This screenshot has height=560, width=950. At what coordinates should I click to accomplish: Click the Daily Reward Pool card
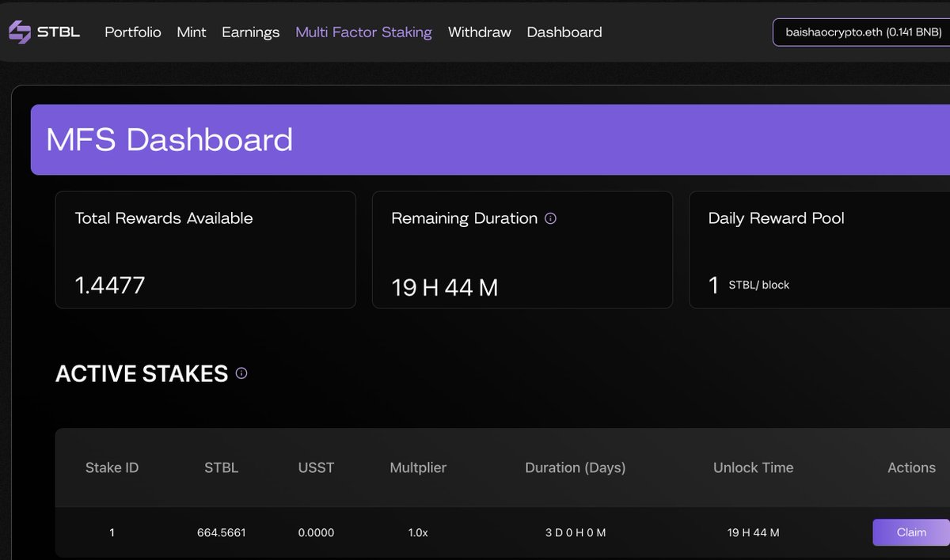pos(819,249)
